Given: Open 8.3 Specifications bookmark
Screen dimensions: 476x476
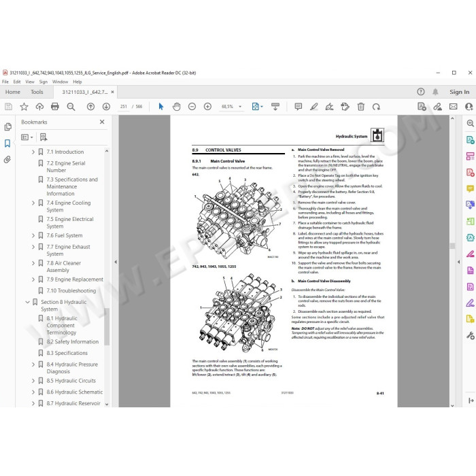Looking at the screenshot, I should [67, 353].
